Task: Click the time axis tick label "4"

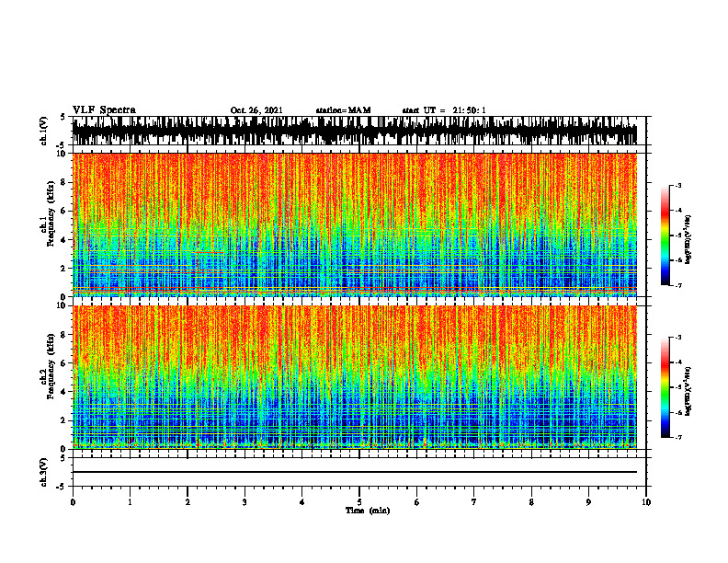Action: (302, 502)
